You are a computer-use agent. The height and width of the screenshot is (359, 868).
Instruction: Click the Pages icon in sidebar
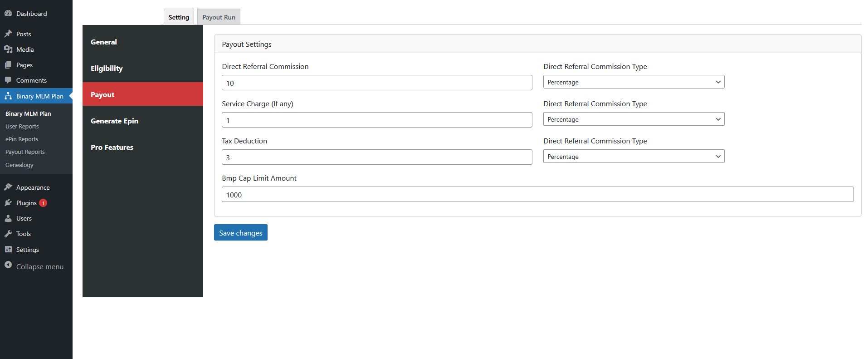[x=8, y=65]
